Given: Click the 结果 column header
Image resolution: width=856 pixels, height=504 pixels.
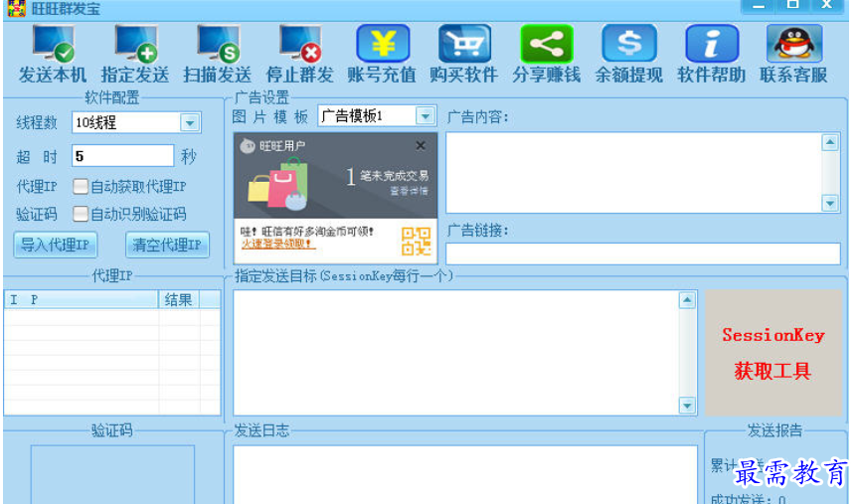Looking at the screenshot, I should [179, 299].
